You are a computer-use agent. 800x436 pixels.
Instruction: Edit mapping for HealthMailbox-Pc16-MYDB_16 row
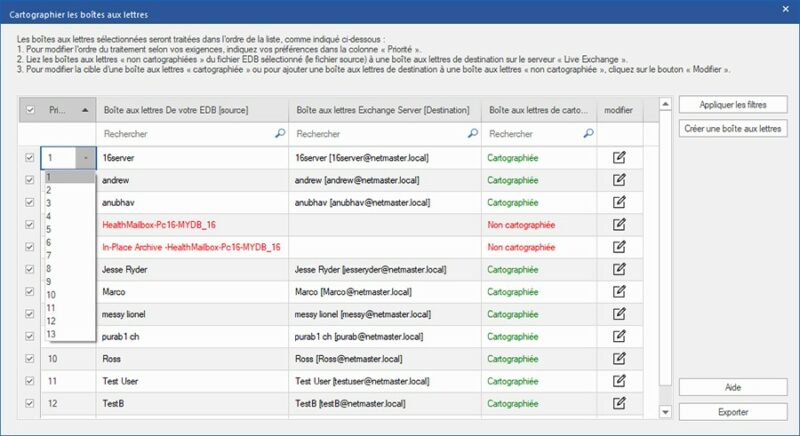pos(619,224)
